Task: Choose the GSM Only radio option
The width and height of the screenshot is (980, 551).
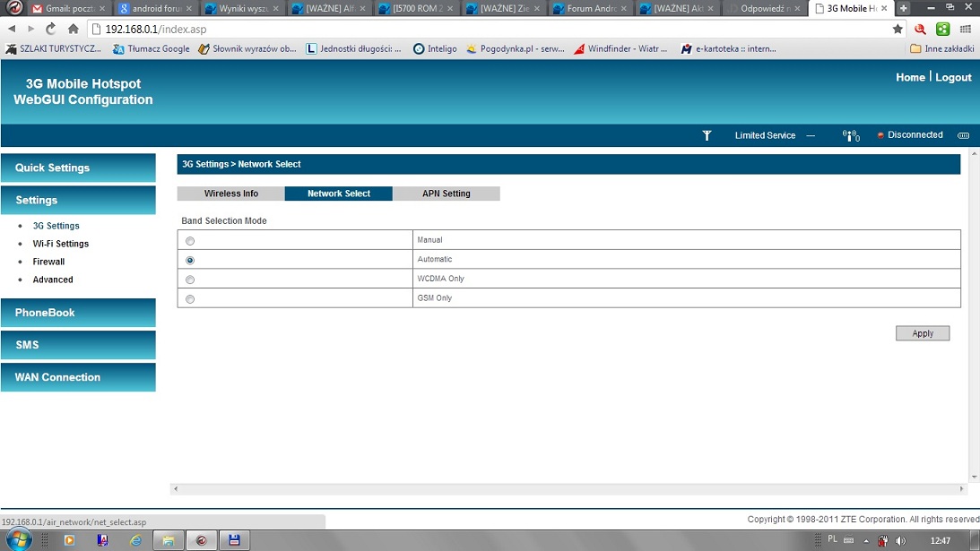Action: (190, 299)
